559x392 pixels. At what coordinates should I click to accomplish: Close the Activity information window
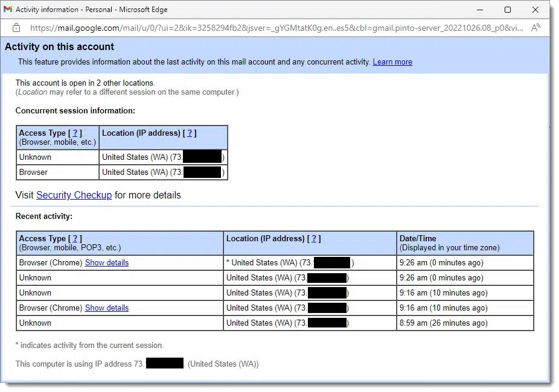[535, 10]
